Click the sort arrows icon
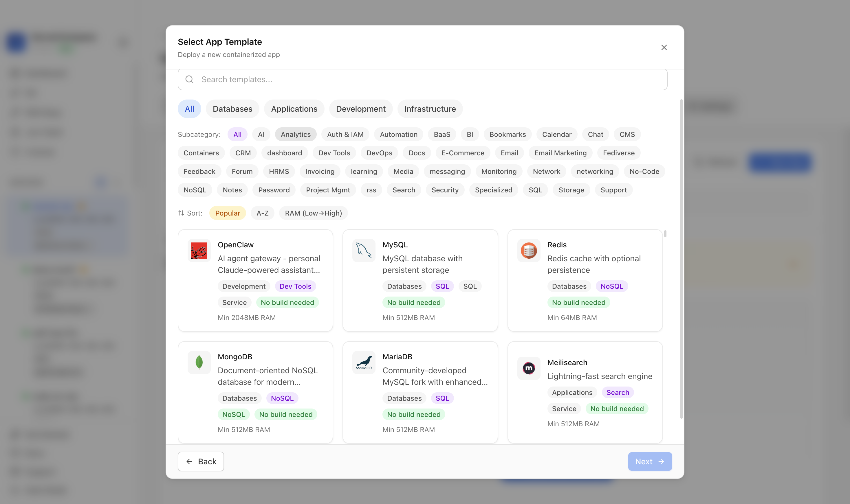 [x=181, y=213]
